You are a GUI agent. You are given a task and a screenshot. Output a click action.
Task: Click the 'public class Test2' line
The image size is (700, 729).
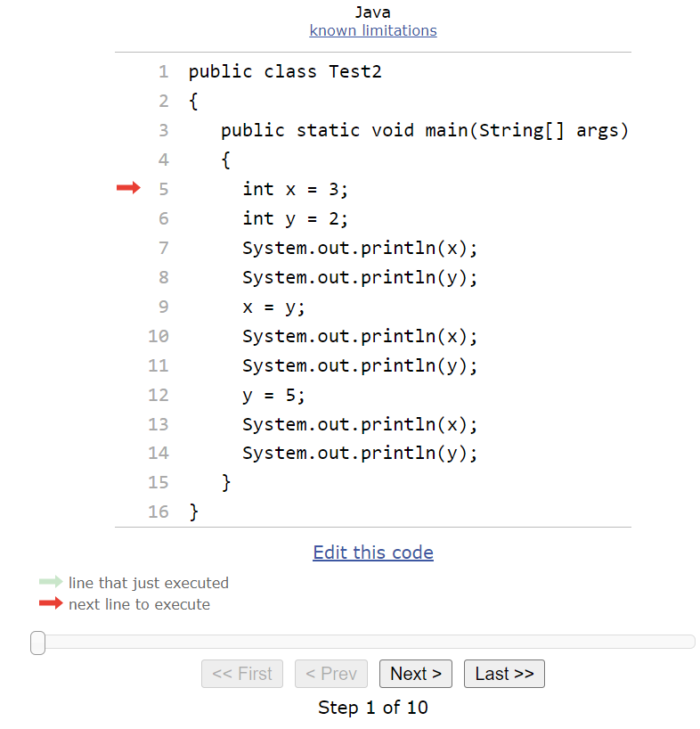click(x=285, y=71)
